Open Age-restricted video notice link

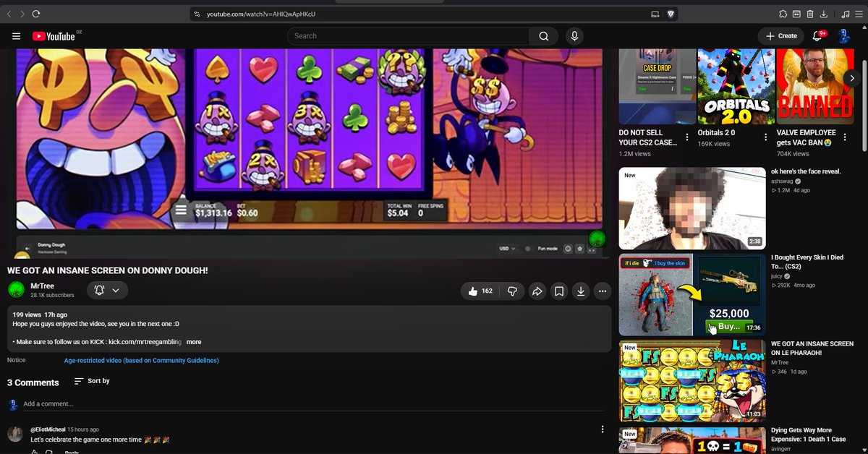(x=141, y=360)
